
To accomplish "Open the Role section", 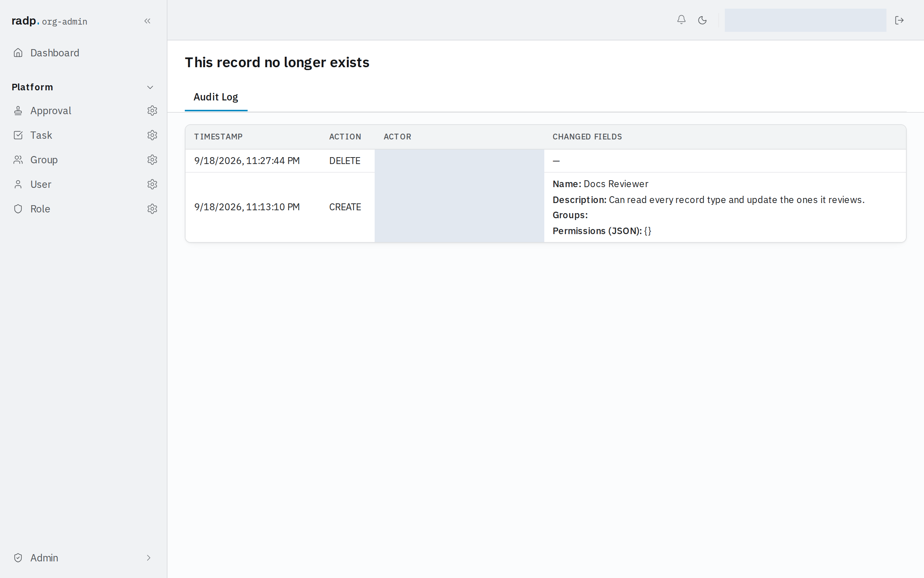I will click(x=40, y=209).
